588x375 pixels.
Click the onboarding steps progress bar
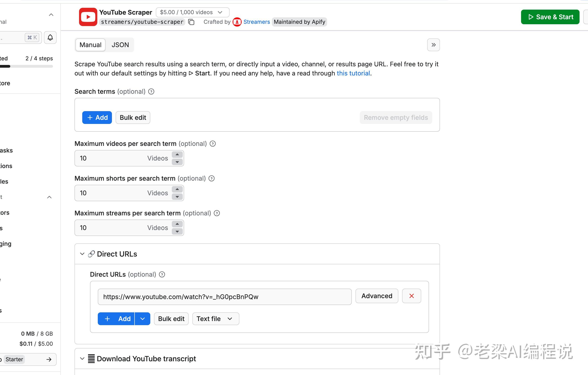(26, 66)
